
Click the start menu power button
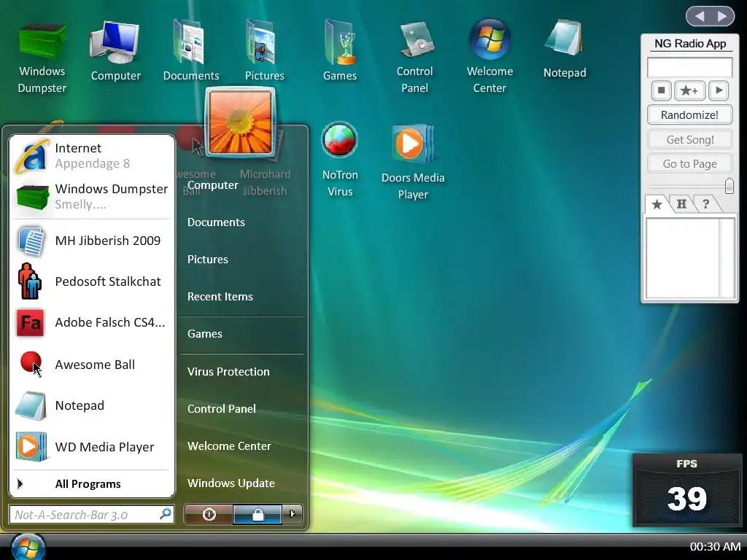click(x=209, y=514)
